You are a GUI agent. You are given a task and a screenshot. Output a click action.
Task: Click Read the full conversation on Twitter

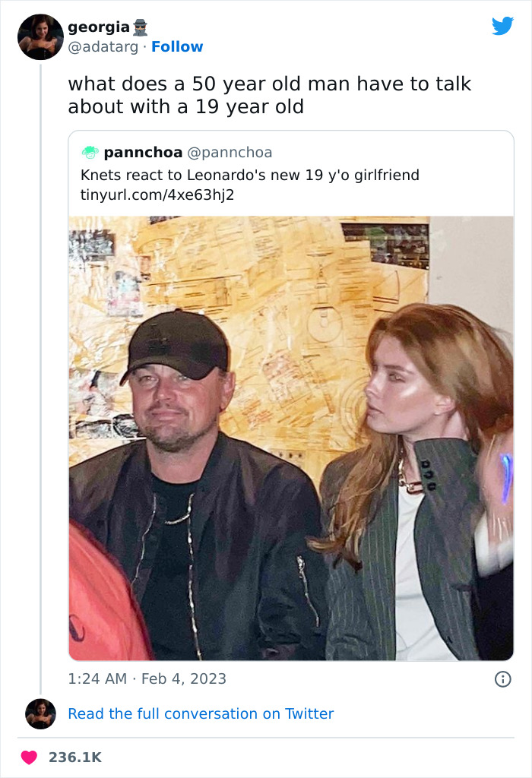pyautogui.click(x=201, y=713)
